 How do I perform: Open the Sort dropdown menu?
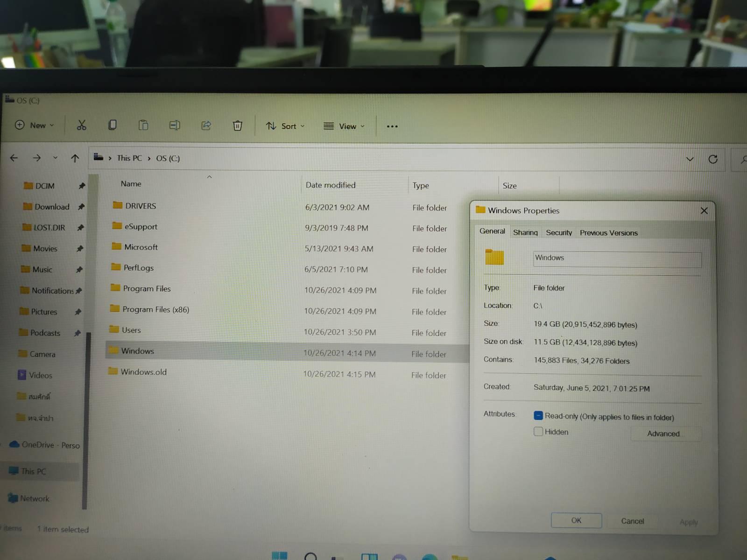click(285, 126)
